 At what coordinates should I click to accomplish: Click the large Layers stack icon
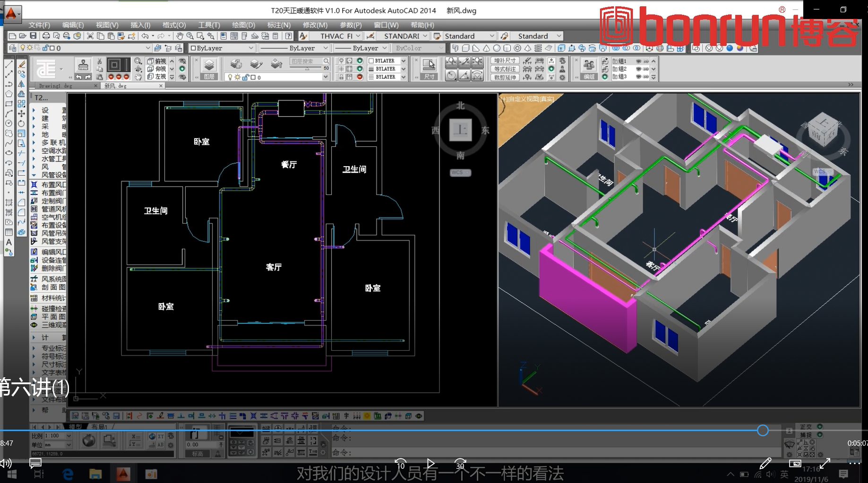click(209, 65)
